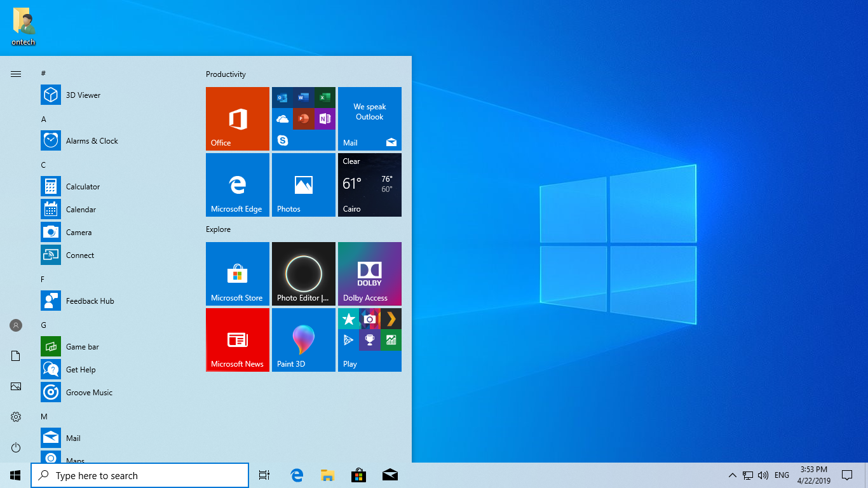Image resolution: width=868 pixels, height=488 pixels.
Task: Open Documents from the Start sidebar
Action: pos(16,356)
